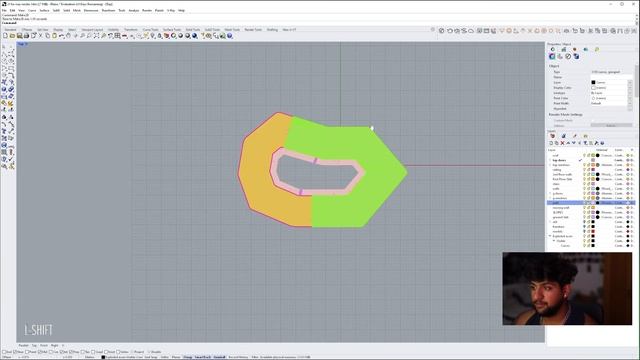This screenshot has width=640, height=360.
Task: Collapse the Exploded axon layer tree
Action: pyautogui.click(x=550, y=236)
